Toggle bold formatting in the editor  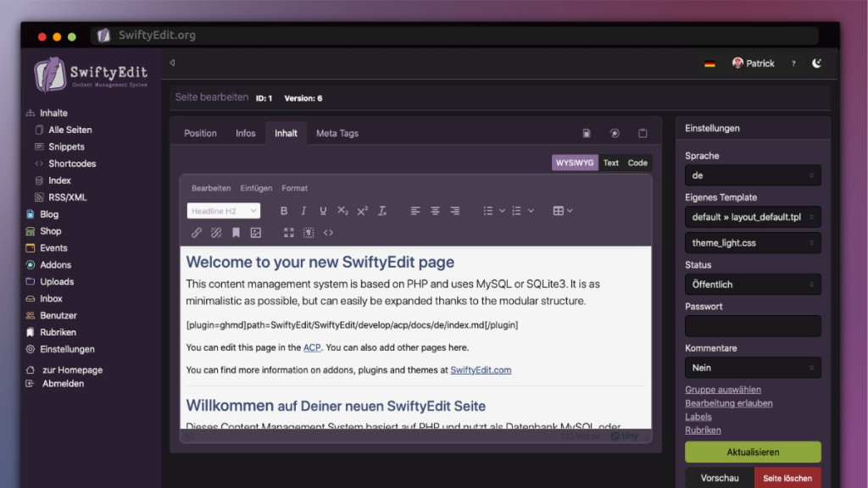coord(284,211)
